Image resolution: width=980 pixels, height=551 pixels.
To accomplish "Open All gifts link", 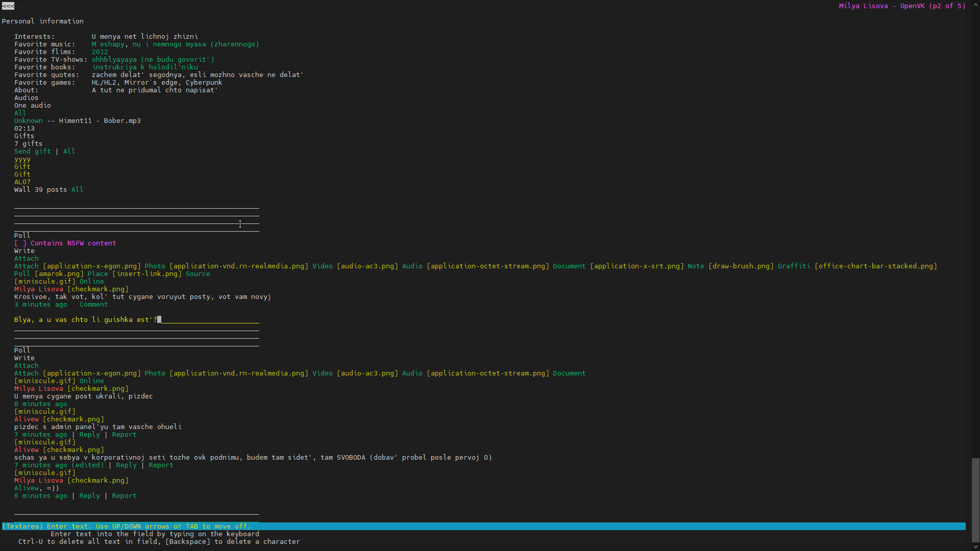I will click(69, 152).
